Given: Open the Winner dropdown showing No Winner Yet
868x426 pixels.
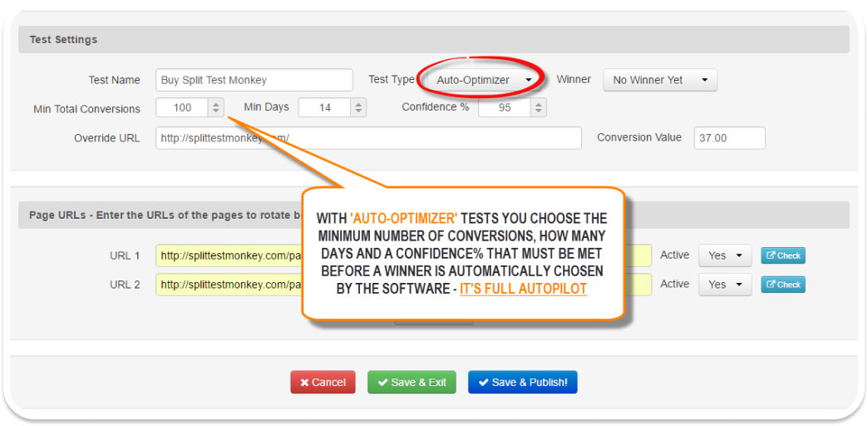Looking at the screenshot, I should coord(660,80).
